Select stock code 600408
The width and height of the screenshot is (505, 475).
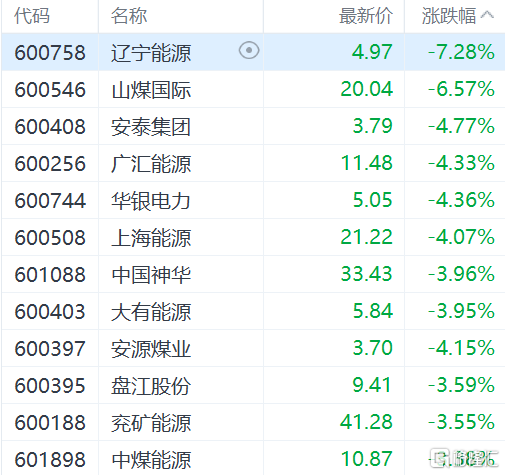click(x=50, y=127)
